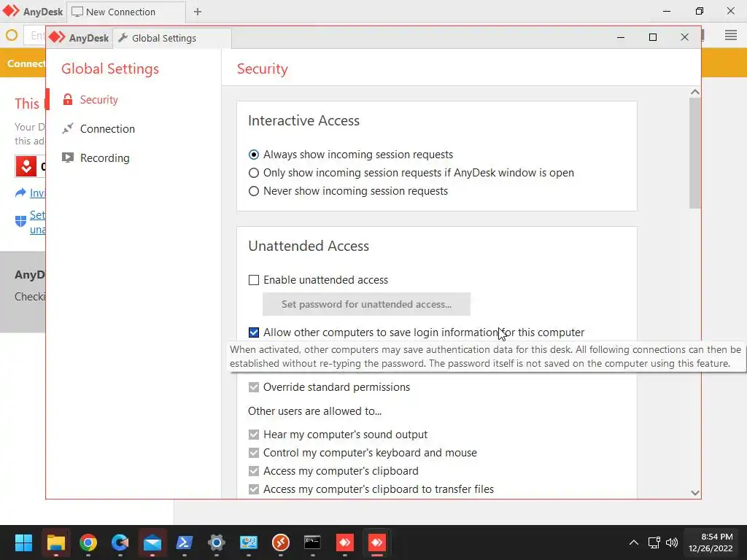Show hidden system tray icons
Screen dimensions: 747x560
pyautogui.click(x=634, y=542)
